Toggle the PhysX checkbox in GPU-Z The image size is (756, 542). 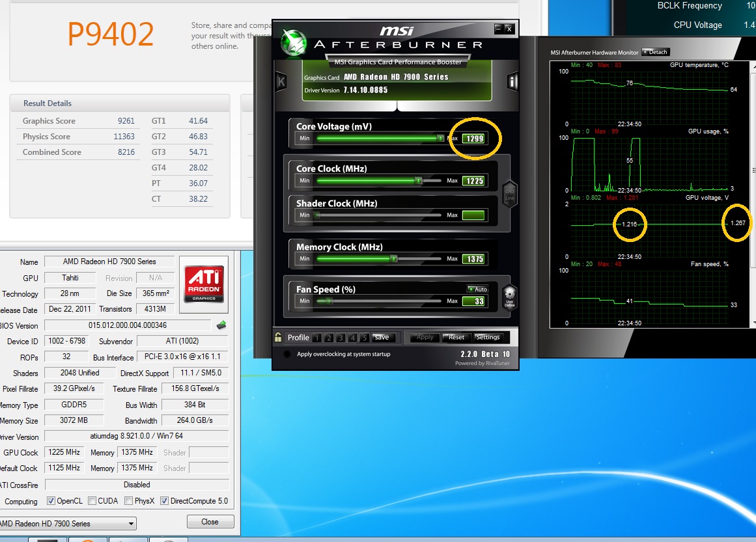pyautogui.click(x=128, y=500)
